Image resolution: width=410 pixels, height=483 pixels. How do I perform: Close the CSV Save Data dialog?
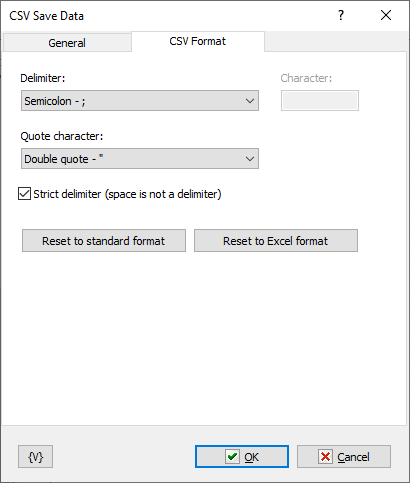386,15
